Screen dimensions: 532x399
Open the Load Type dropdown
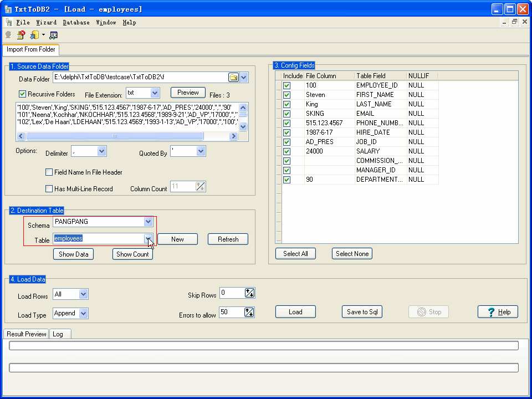[x=84, y=313]
